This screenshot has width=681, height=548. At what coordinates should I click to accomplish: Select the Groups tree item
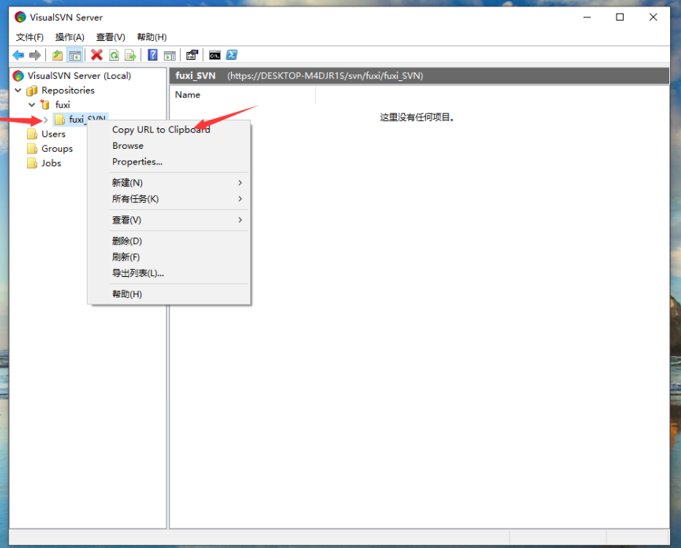57,149
